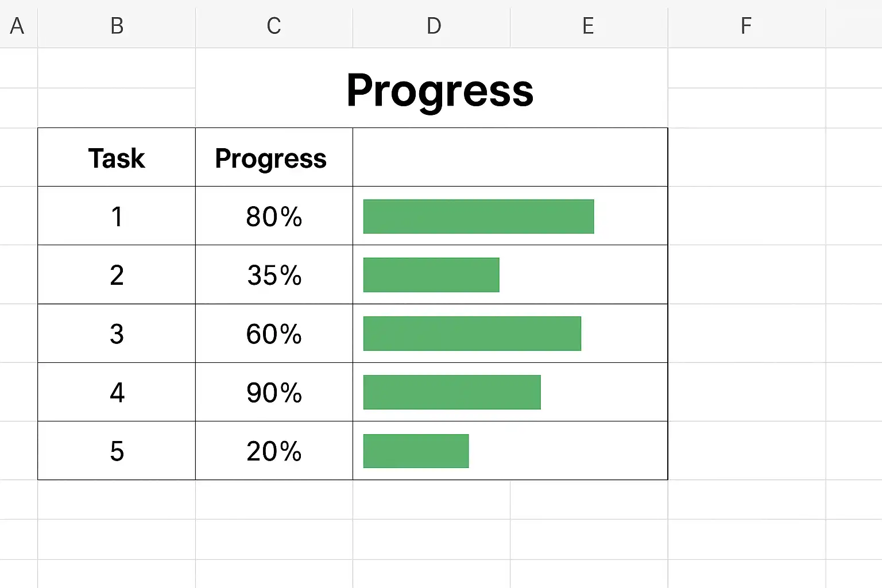Image resolution: width=882 pixels, height=588 pixels.
Task: Click the column E header
Action: [x=588, y=26]
